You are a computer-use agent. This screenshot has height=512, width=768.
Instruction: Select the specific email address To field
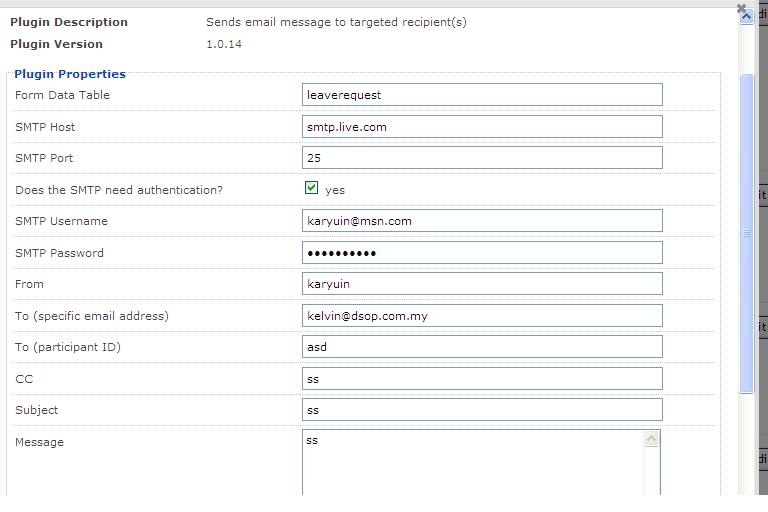pos(482,316)
